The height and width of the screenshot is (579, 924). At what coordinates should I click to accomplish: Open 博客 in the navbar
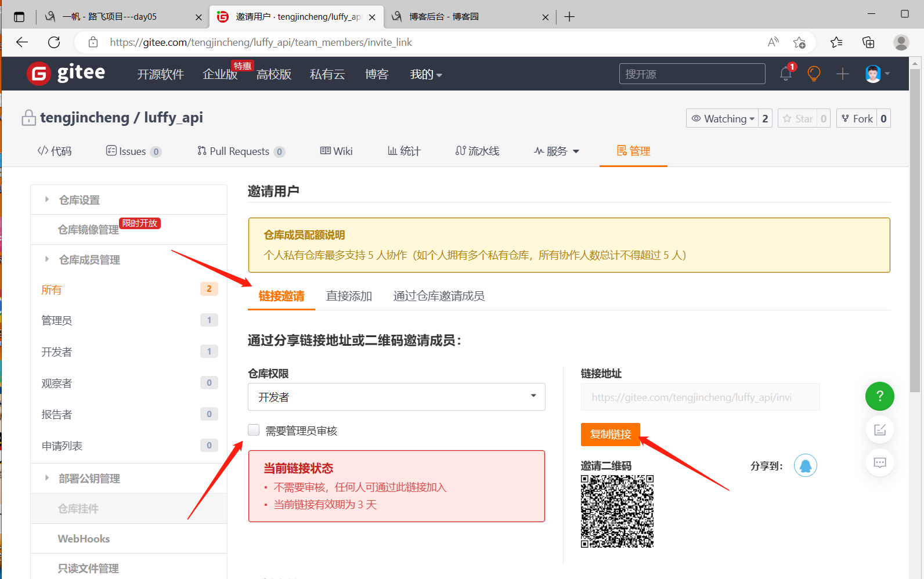[x=377, y=74]
